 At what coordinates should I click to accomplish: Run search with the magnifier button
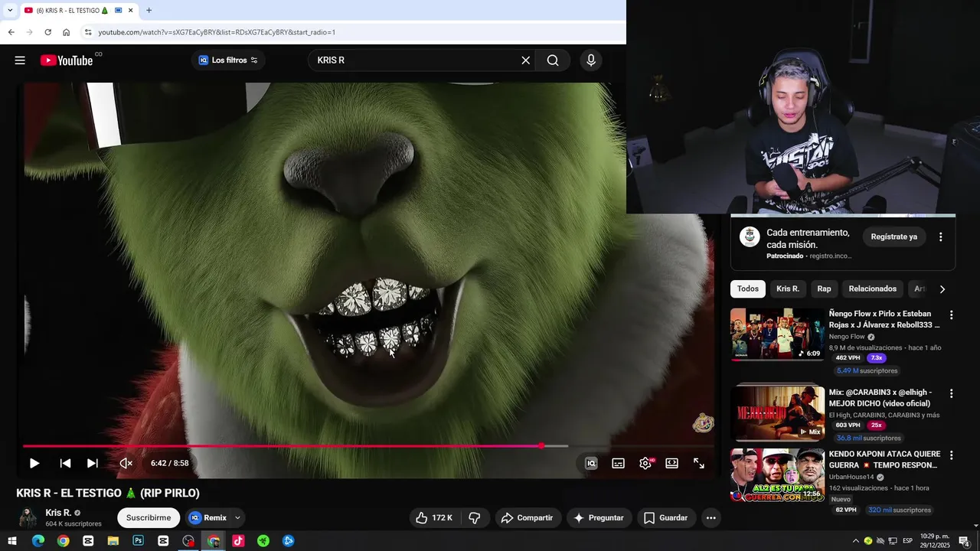(x=553, y=60)
